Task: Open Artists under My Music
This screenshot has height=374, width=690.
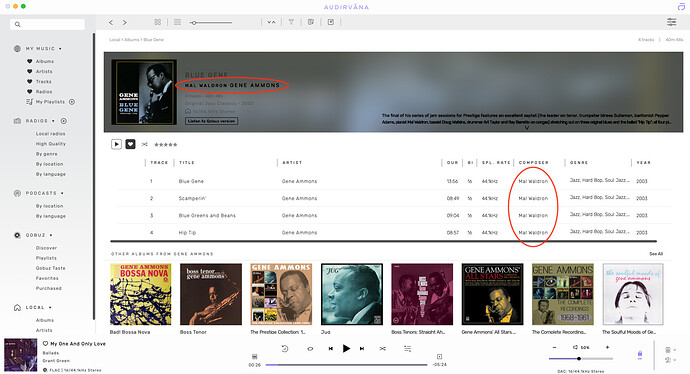Action: click(44, 71)
